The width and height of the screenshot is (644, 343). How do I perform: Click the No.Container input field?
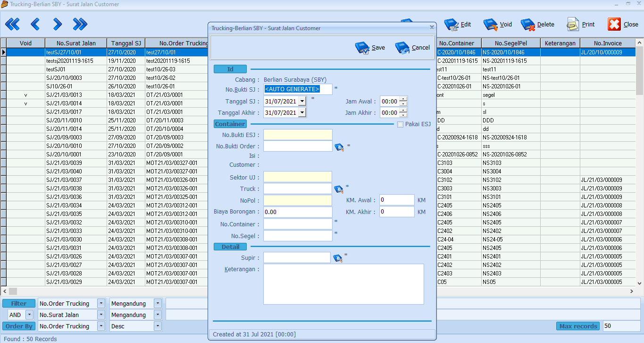click(298, 224)
